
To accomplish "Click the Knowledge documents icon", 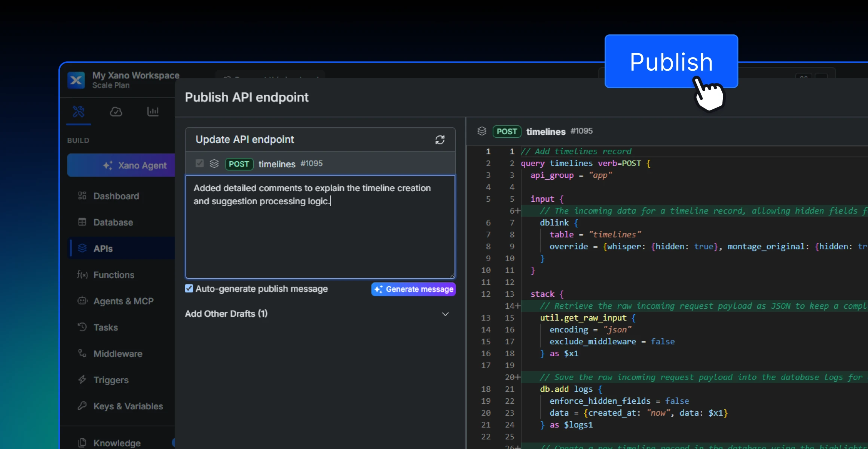I will pos(82,443).
